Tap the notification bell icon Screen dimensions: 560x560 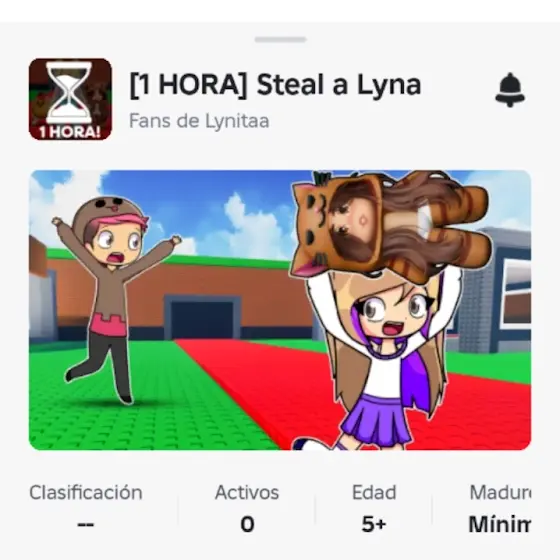point(510,90)
